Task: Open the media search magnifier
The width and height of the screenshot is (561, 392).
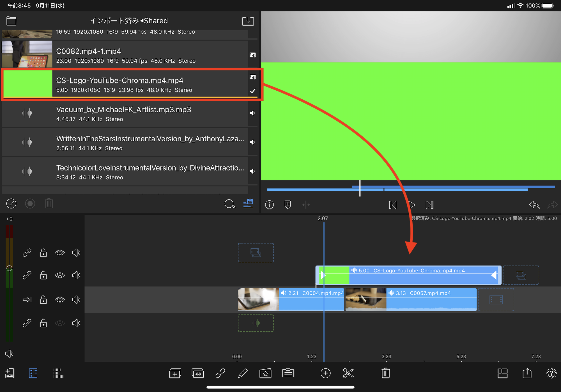Action: (x=229, y=204)
